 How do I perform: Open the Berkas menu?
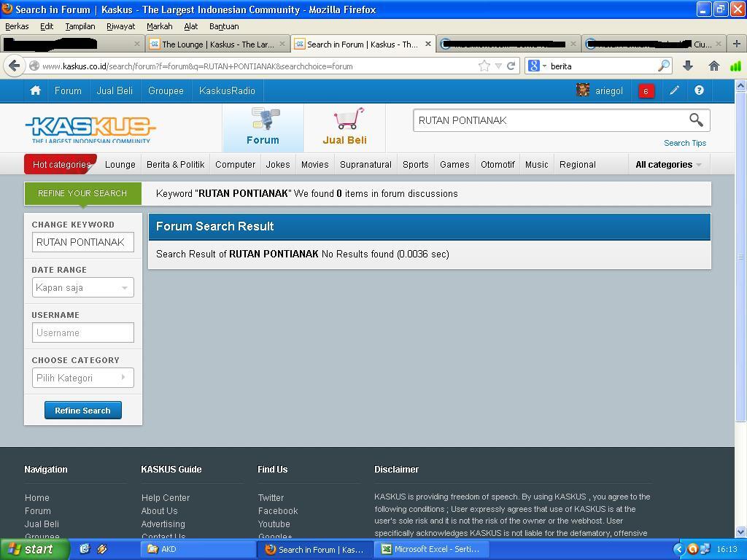17,26
